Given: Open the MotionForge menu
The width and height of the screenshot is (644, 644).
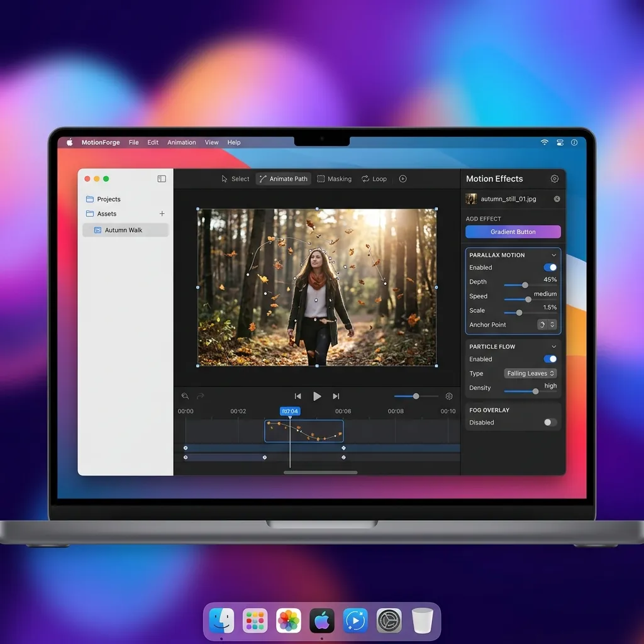Looking at the screenshot, I should pos(101,143).
